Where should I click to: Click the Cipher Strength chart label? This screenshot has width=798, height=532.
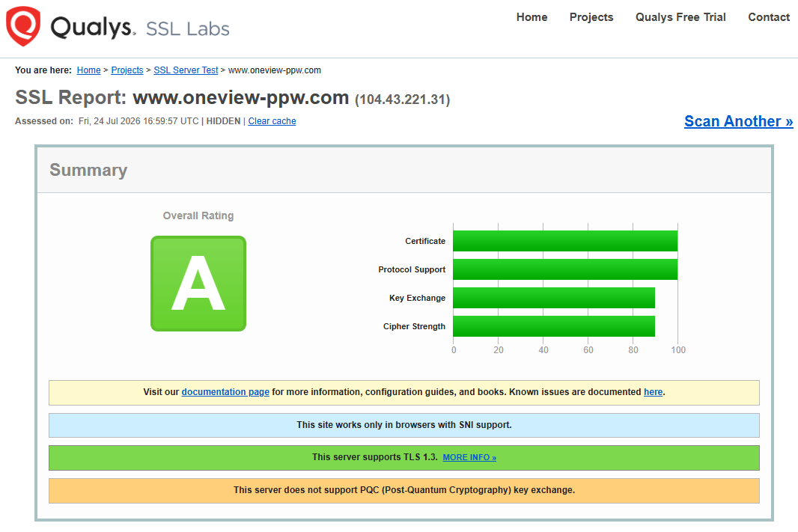[414, 326]
